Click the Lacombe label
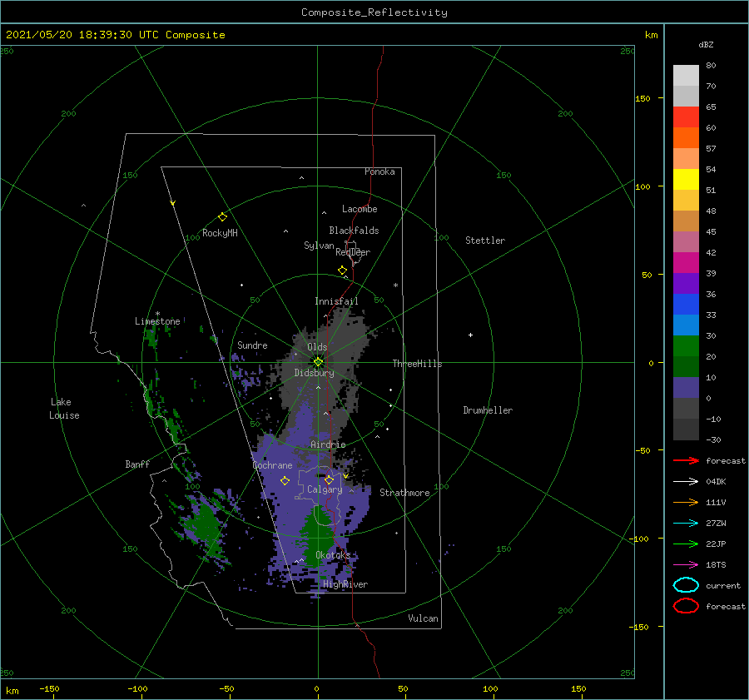Viewport: 749px width, 700px height. (360, 209)
